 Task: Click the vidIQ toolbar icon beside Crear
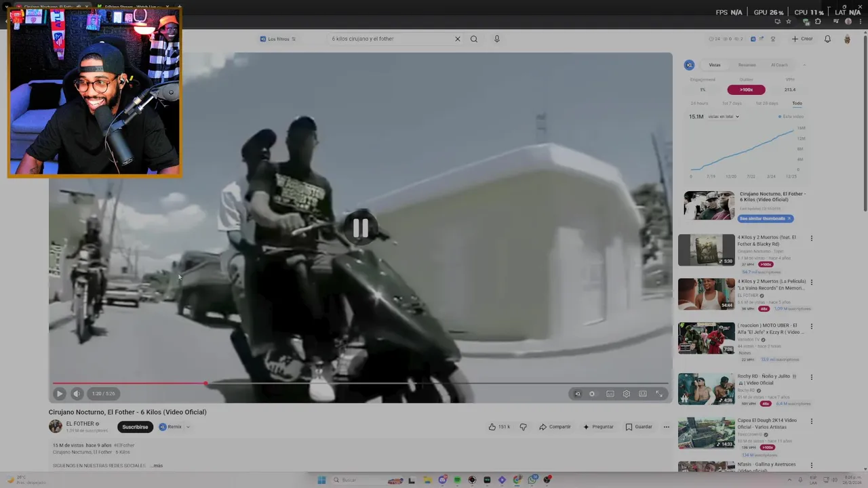753,39
